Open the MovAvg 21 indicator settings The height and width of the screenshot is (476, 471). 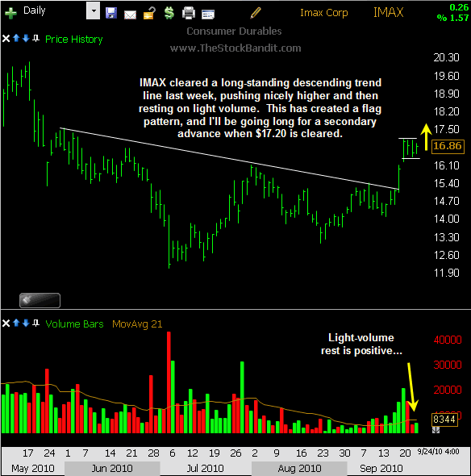(x=137, y=324)
